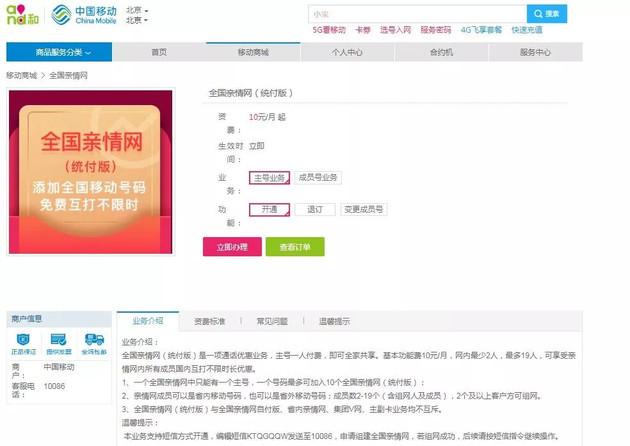Open the upper 北京 location dropdown
Screen dimensions: 630x446
click(x=137, y=10)
